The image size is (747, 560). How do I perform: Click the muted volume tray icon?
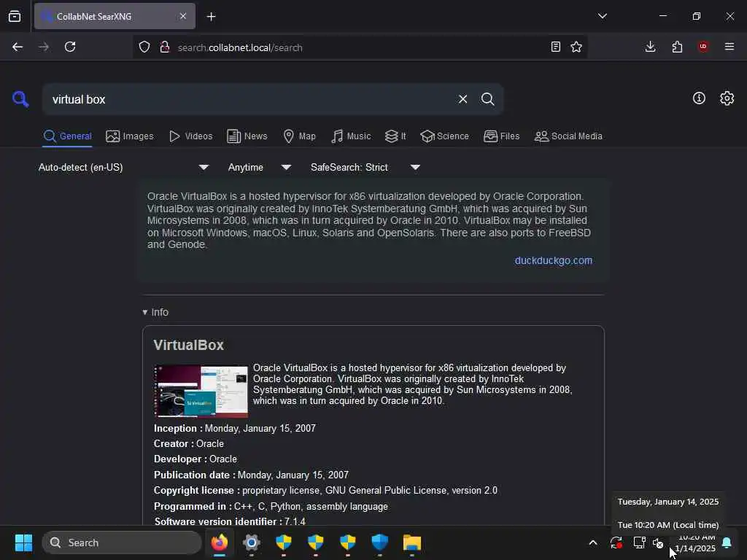658,542
